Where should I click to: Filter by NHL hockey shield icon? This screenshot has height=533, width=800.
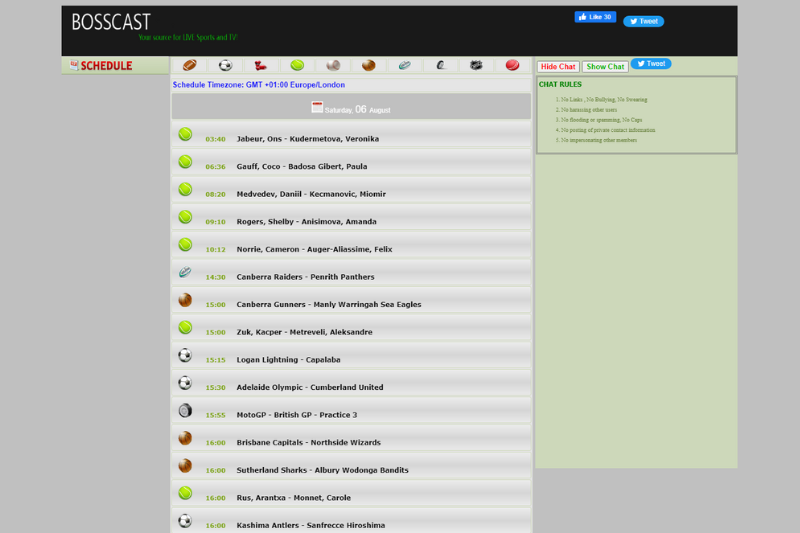point(476,65)
